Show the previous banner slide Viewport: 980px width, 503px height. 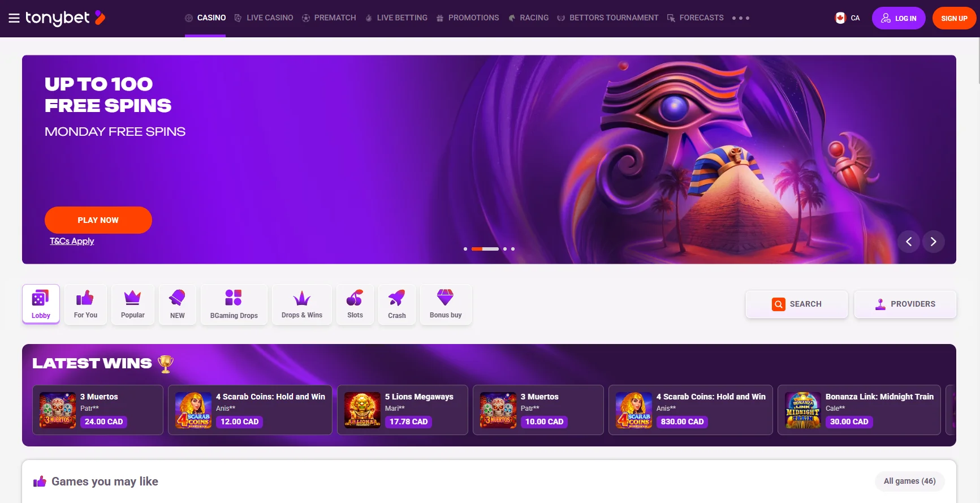(909, 242)
